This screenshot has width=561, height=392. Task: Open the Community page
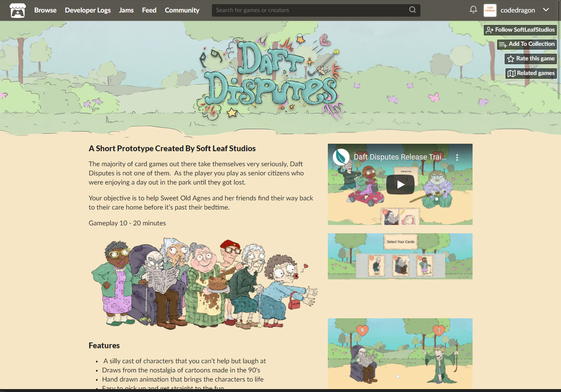pyautogui.click(x=182, y=10)
